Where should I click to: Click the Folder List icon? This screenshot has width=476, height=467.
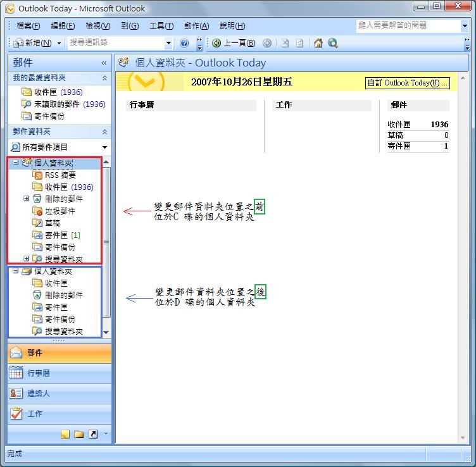79,434
